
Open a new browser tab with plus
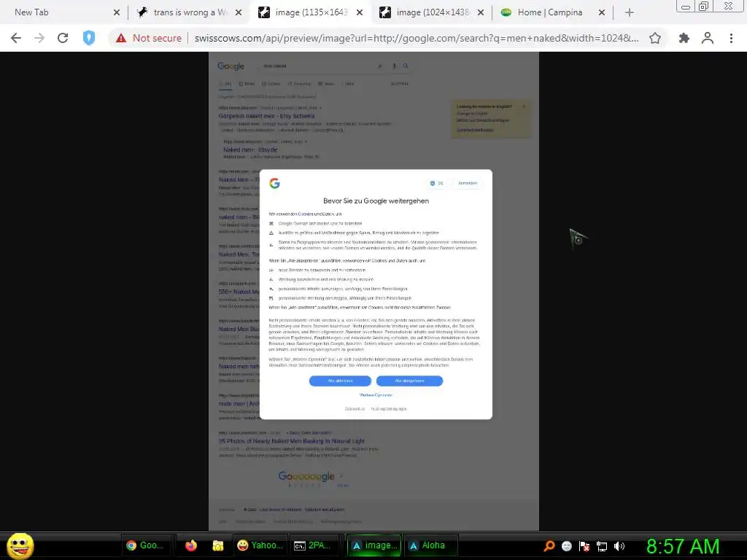[x=630, y=12]
